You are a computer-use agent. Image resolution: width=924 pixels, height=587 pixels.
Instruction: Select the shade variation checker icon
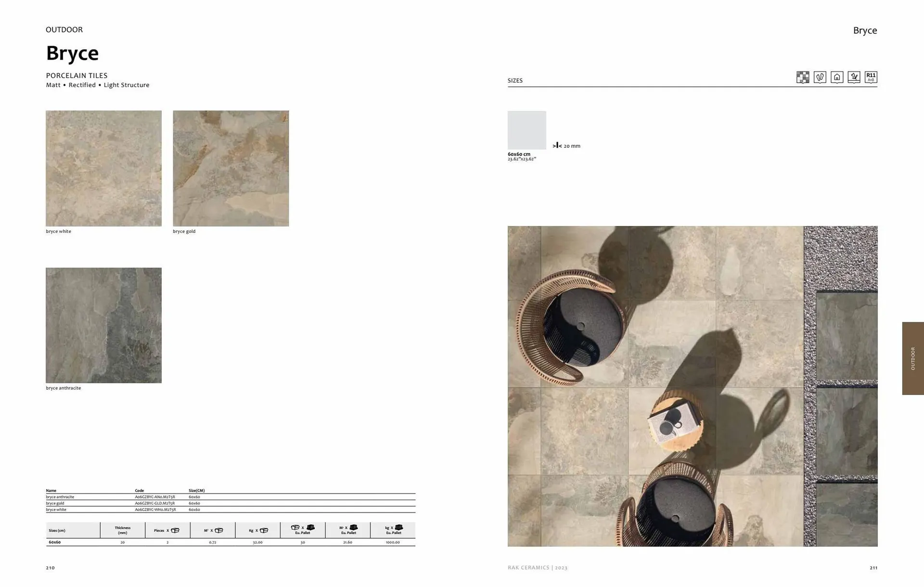(x=803, y=77)
